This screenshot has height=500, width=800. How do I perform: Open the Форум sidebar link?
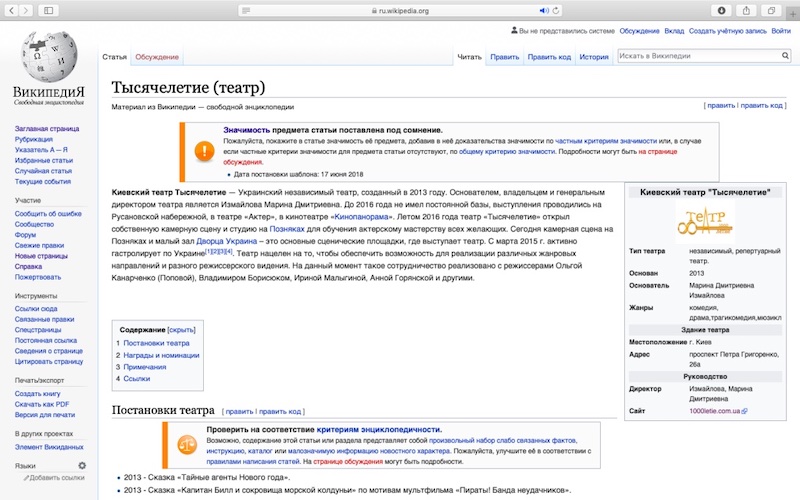(26, 235)
